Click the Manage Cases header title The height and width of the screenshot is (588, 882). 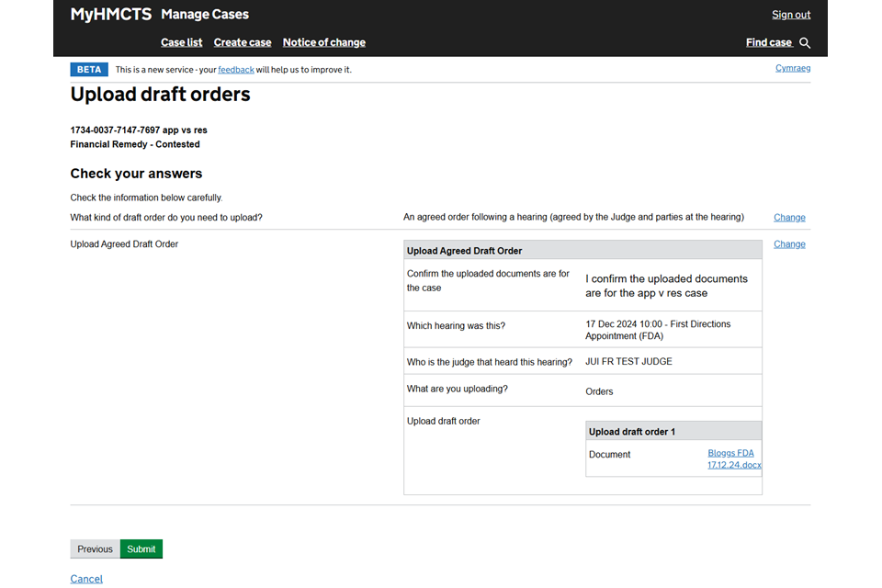(x=204, y=15)
